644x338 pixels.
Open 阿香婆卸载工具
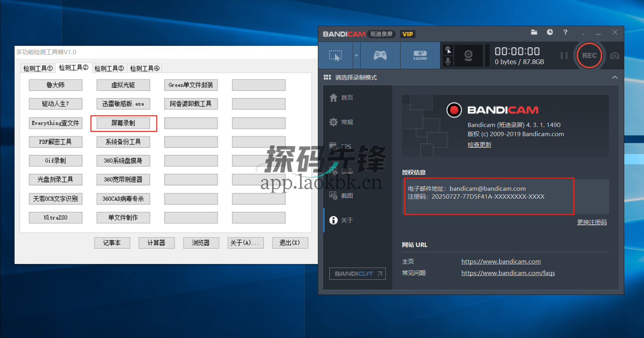191,104
